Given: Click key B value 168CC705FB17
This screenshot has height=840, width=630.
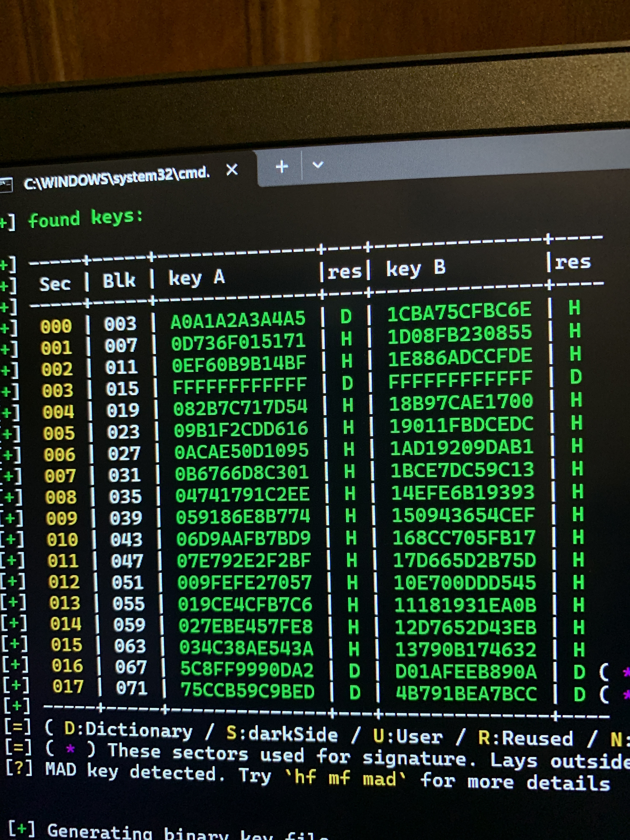Looking at the screenshot, I should coord(464,538).
